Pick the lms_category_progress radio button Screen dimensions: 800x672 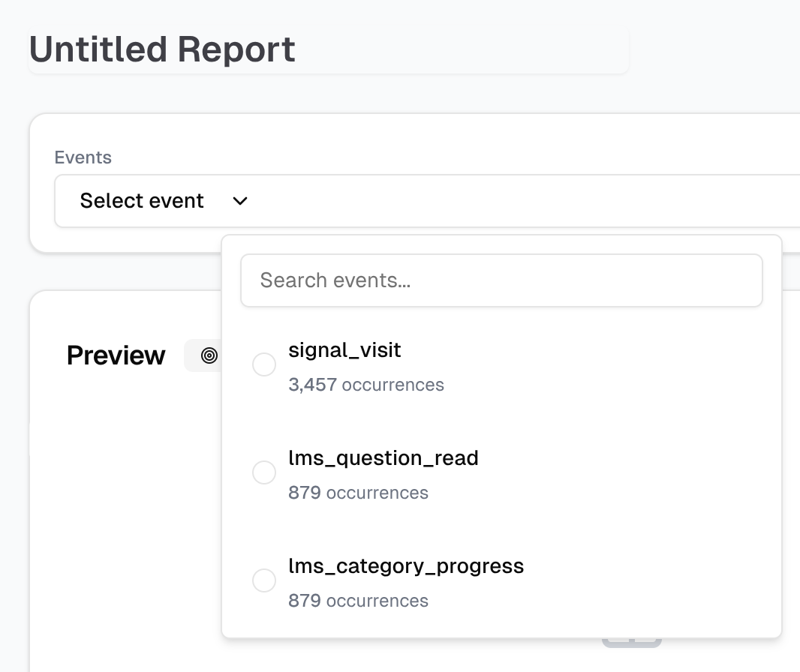tap(264, 580)
